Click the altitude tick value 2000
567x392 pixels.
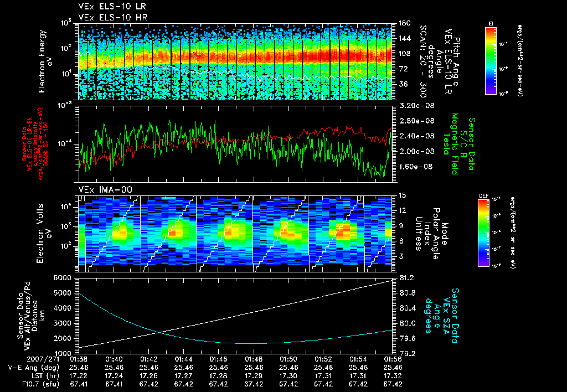[x=61, y=338]
